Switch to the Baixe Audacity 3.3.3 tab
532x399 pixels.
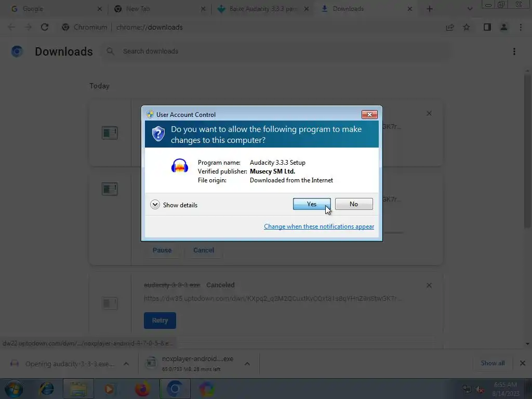point(262,9)
